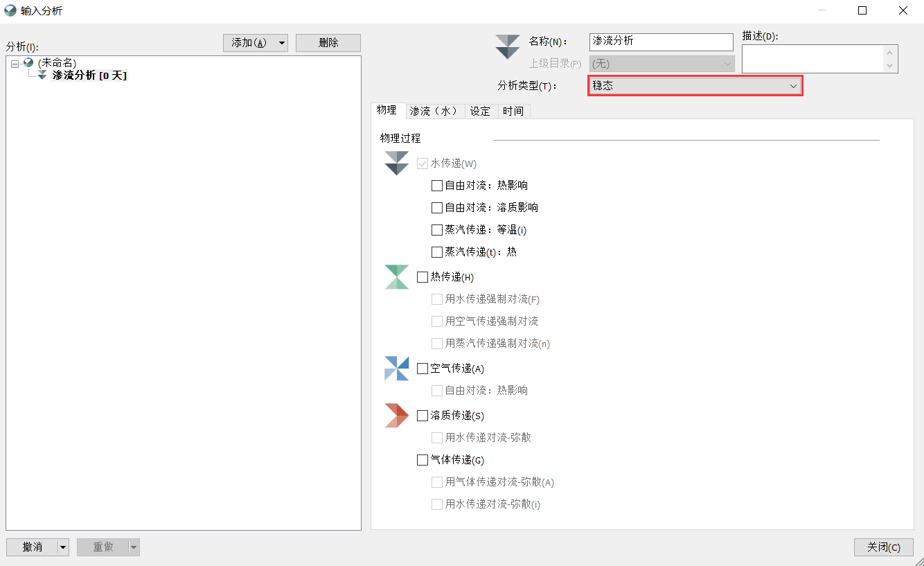Click the red solute transfer arrow icon
The width and height of the screenshot is (924, 566).
point(396,415)
